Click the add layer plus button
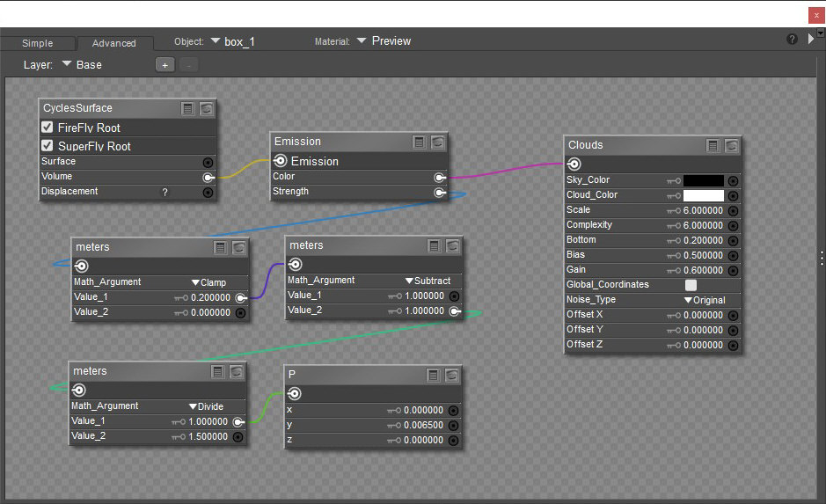826x504 pixels. (164, 64)
